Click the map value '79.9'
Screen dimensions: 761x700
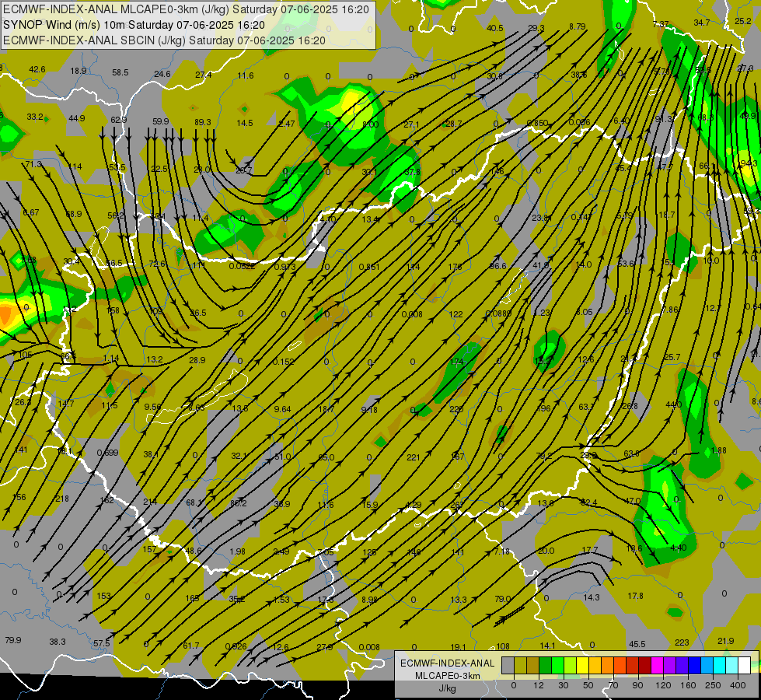(13, 640)
